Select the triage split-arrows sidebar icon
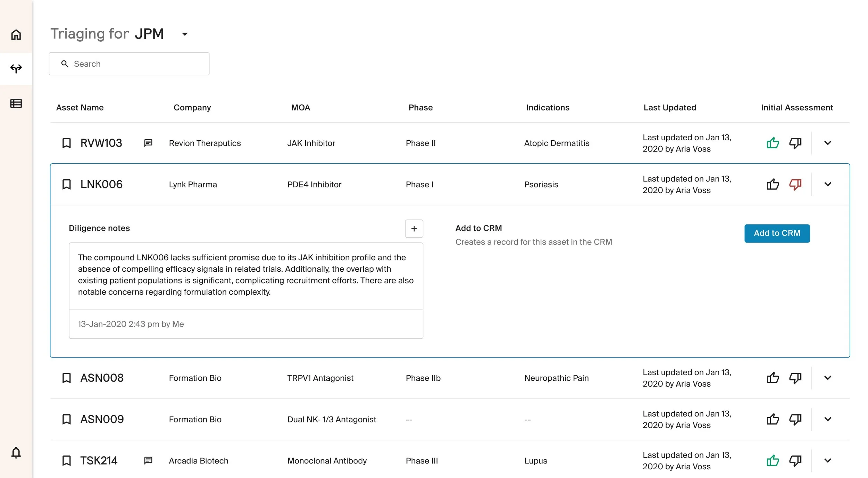 click(x=16, y=68)
